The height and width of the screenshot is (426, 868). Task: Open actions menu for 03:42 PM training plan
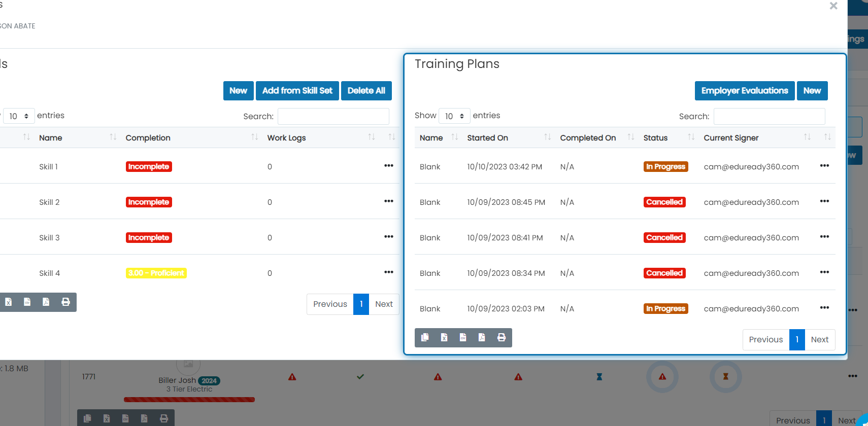point(824,166)
